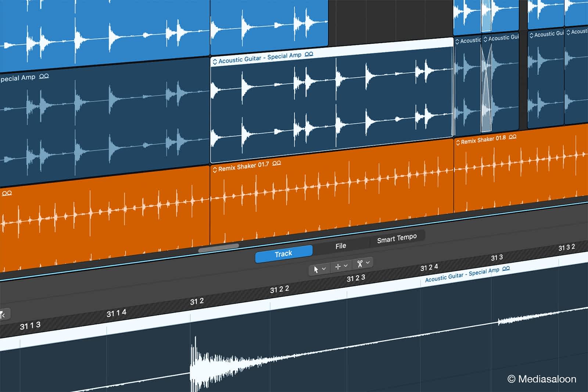This screenshot has width=588, height=392.
Task: Switch to the File tab
Action: (x=341, y=246)
